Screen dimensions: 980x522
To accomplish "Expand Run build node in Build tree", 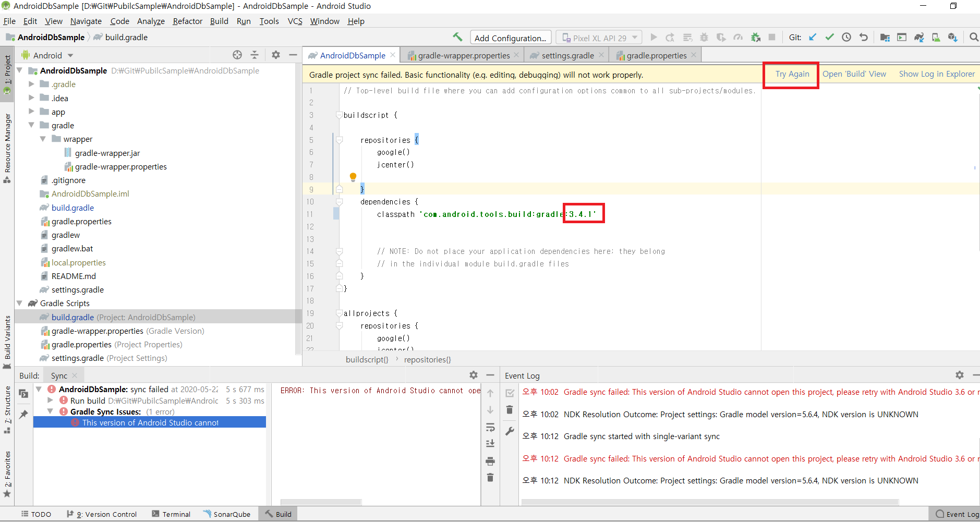I will pos(50,400).
